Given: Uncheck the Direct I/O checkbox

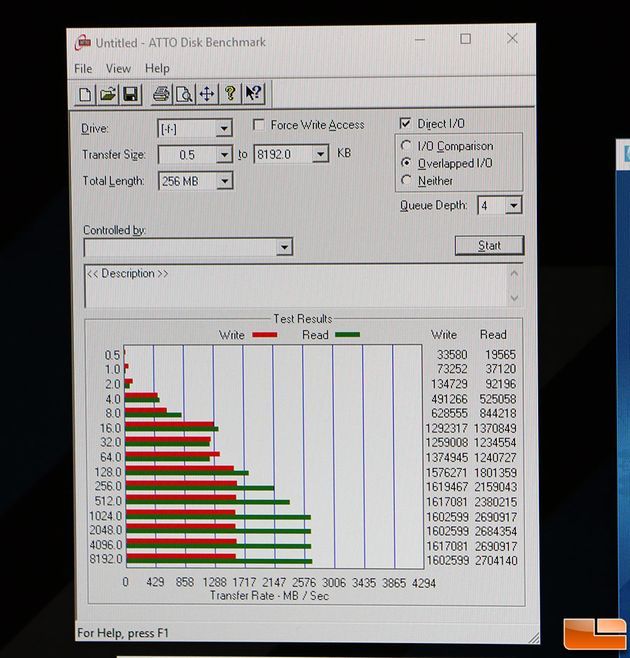Looking at the screenshot, I should pos(405,123).
